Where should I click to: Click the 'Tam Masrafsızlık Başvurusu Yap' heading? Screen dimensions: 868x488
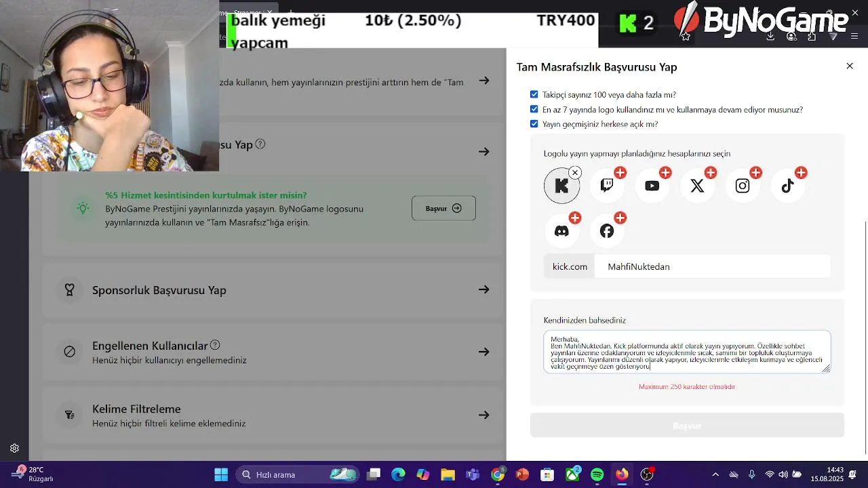(597, 66)
